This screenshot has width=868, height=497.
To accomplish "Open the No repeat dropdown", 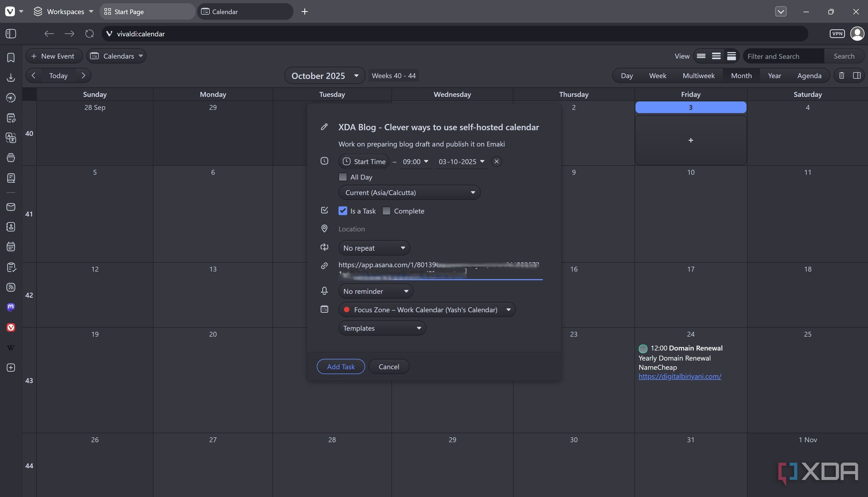I will (x=374, y=248).
